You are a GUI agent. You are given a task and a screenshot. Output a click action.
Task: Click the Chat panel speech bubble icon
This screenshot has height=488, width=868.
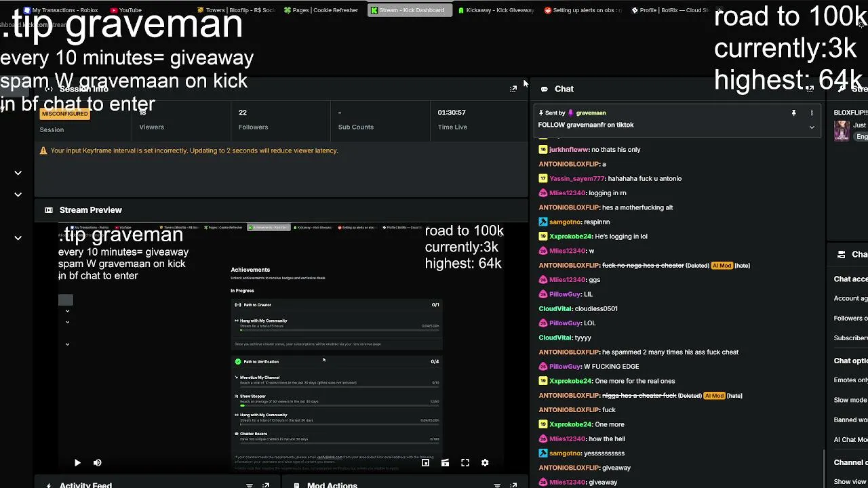pos(544,89)
